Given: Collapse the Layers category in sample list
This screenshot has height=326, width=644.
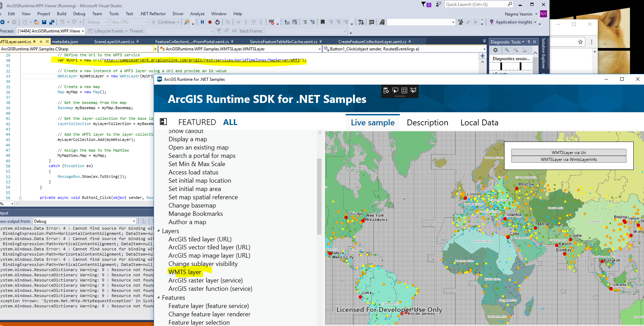Looking at the screenshot, I should [158, 231].
